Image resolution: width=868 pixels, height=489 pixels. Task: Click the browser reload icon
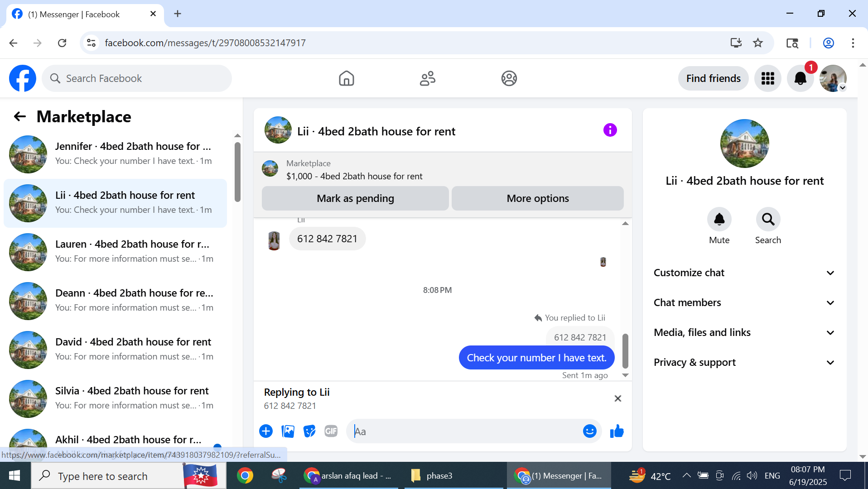(62, 43)
